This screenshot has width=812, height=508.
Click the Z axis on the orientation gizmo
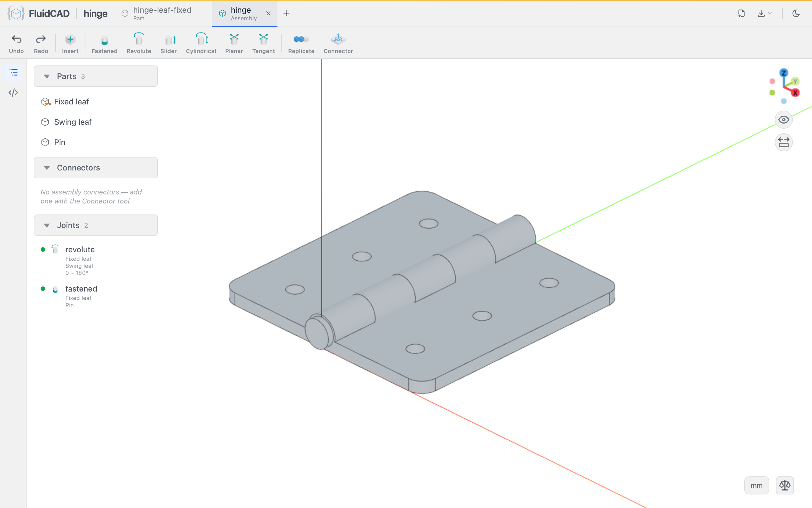pos(784,73)
